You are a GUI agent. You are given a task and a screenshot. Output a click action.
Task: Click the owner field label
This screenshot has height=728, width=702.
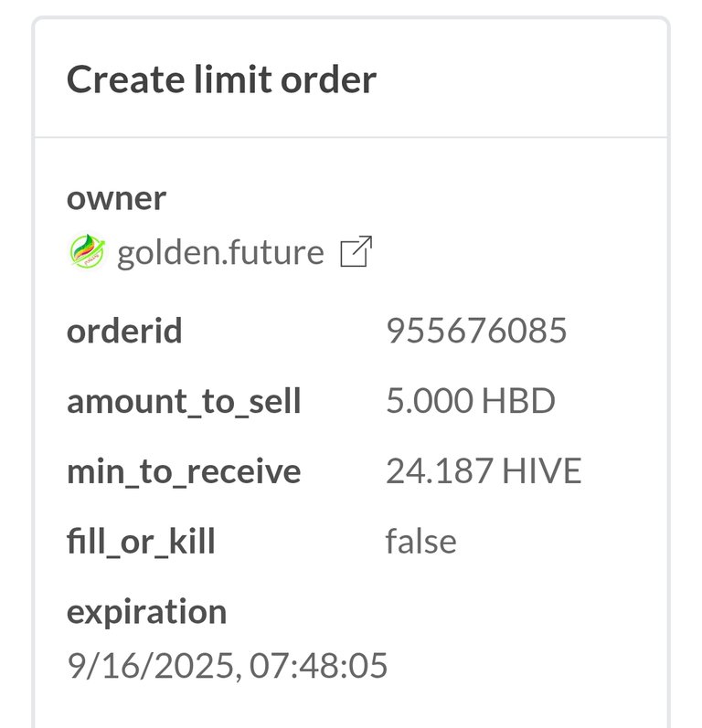coord(116,199)
